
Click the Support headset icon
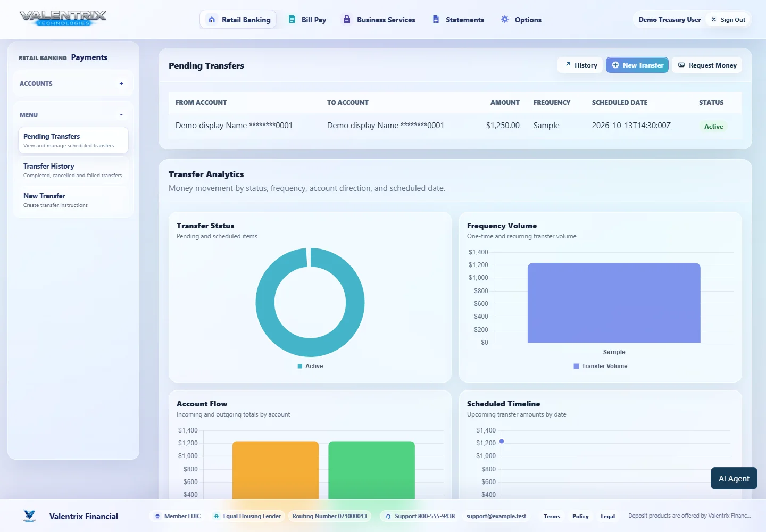coord(388,516)
